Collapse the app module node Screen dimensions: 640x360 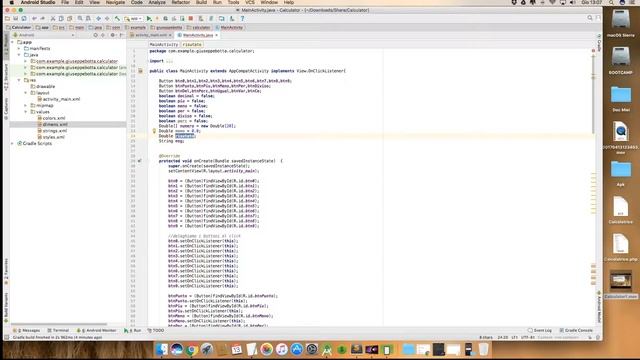pos(13,42)
